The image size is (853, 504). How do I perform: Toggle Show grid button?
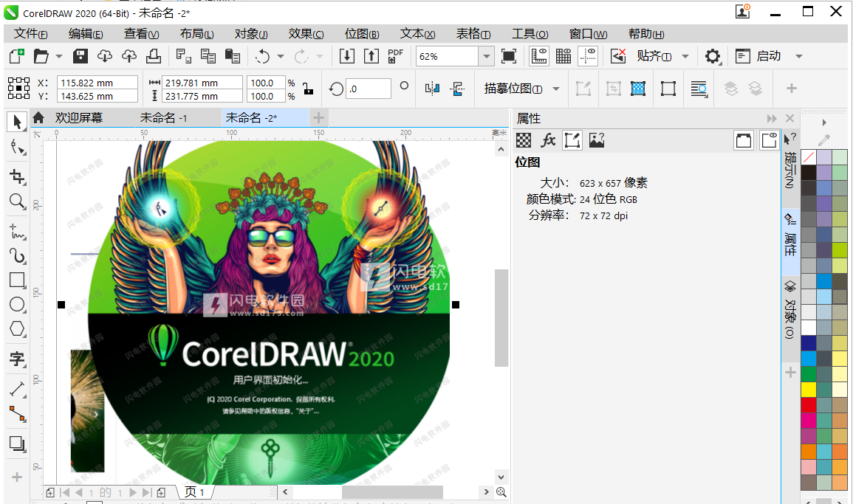(563, 56)
